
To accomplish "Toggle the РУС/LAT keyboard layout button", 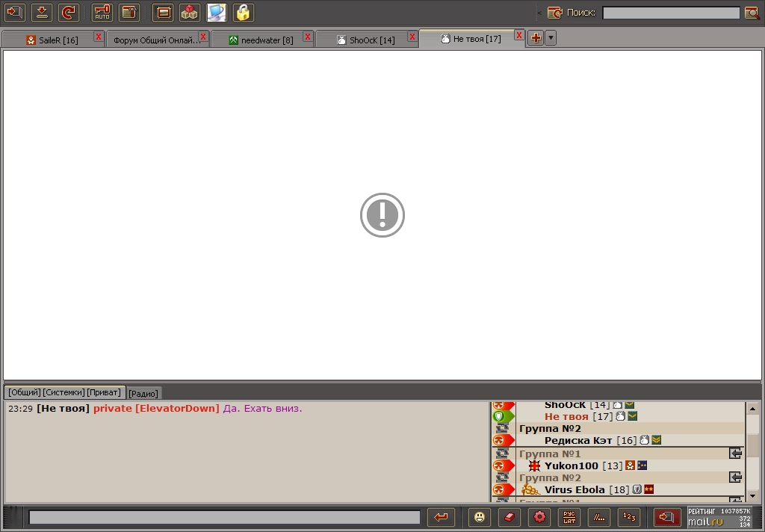I will coord(569,517).
